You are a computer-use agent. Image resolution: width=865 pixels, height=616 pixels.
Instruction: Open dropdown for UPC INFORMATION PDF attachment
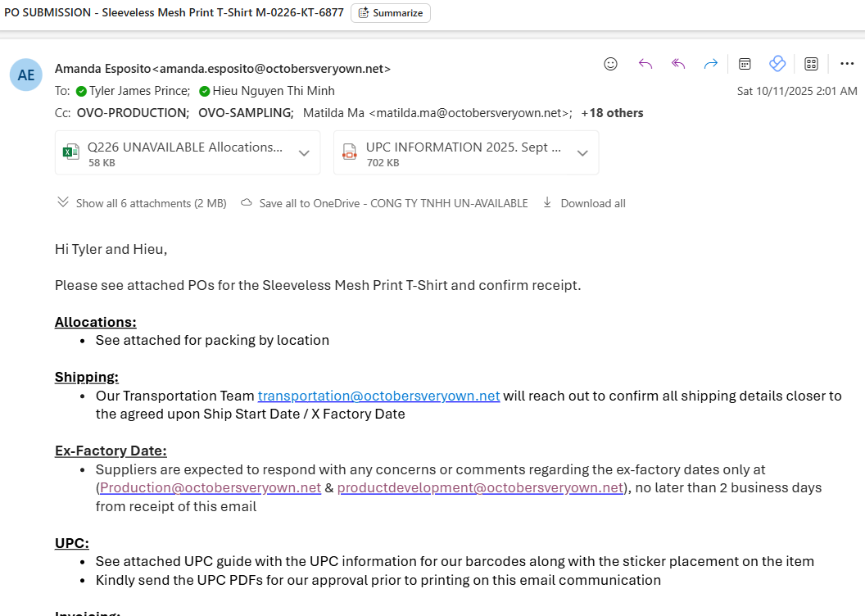click(582, 153)
